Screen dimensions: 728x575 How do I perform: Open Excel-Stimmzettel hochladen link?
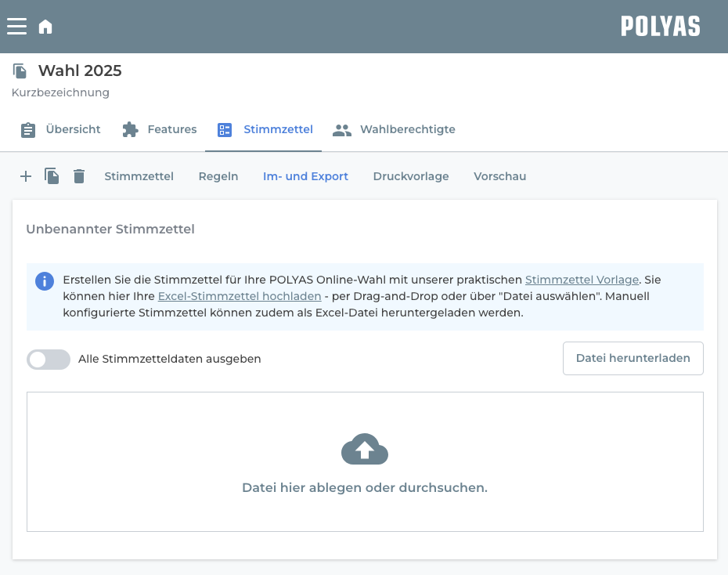click(240, 296)
